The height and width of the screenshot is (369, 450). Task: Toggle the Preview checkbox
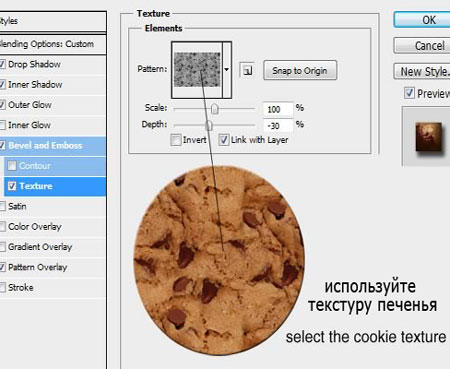click(x=409, y=93)
